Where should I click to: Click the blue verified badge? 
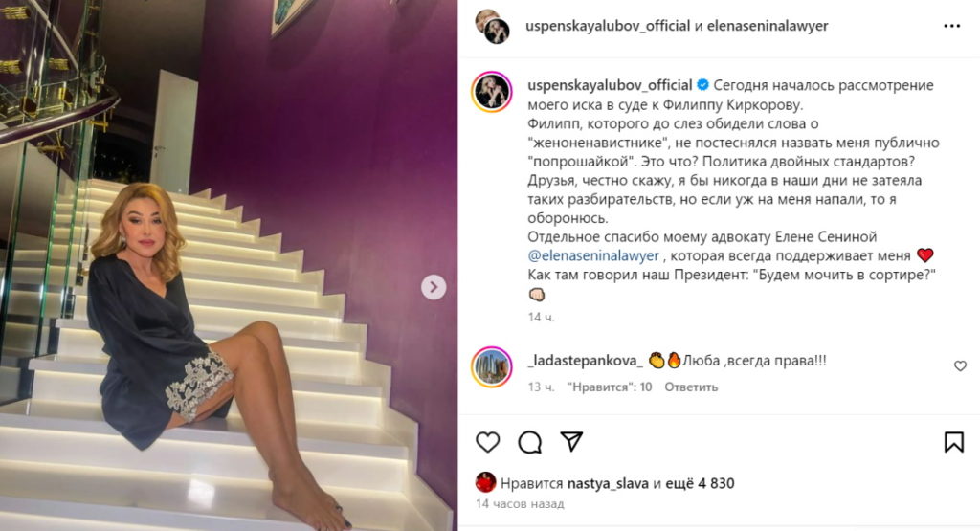[702, 85]
